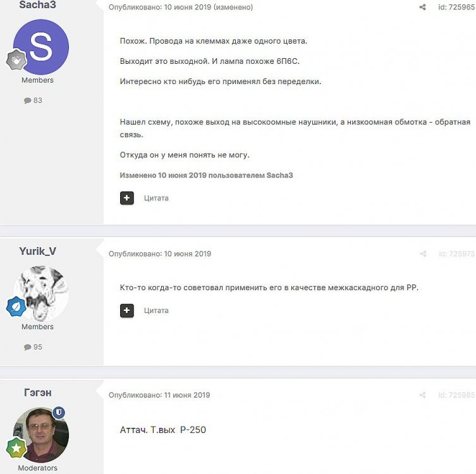476x474 pixels.
Task: Click plus multiquote button in Yurik_V's post
Action: click(x=127, y=310)
